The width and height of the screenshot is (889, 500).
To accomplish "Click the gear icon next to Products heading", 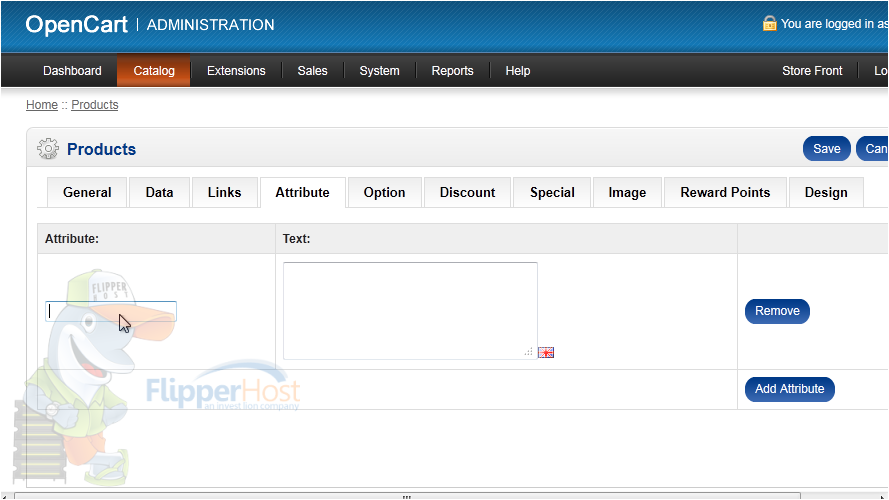I will click(x=48, y=149).
